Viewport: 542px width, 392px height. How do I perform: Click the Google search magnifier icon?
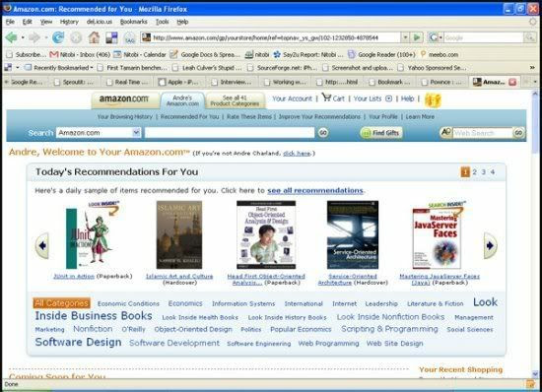pos(530,37)
